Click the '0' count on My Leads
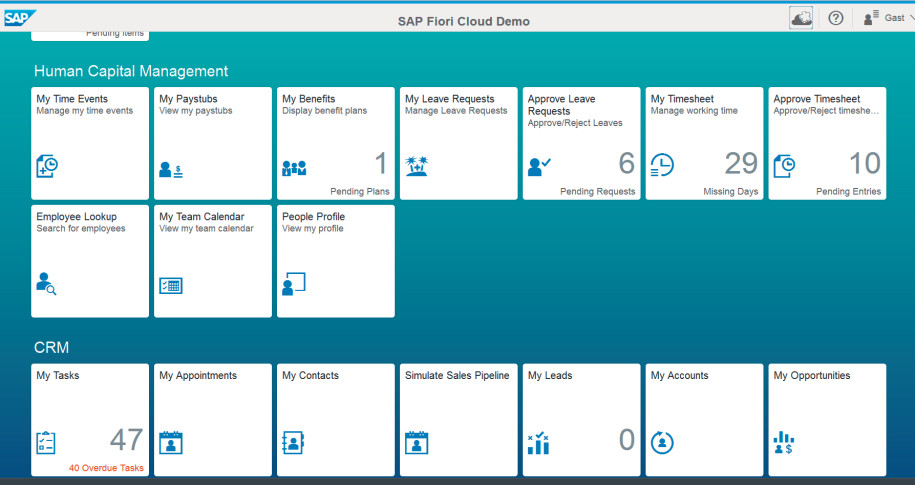The width and height of the screenshot is (915, 485). 627,440
